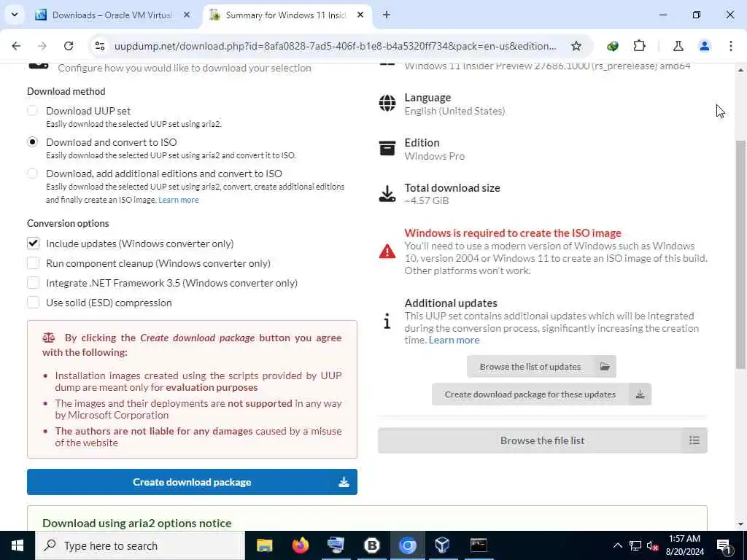Select Download UUP set radio option

(32, 111)
